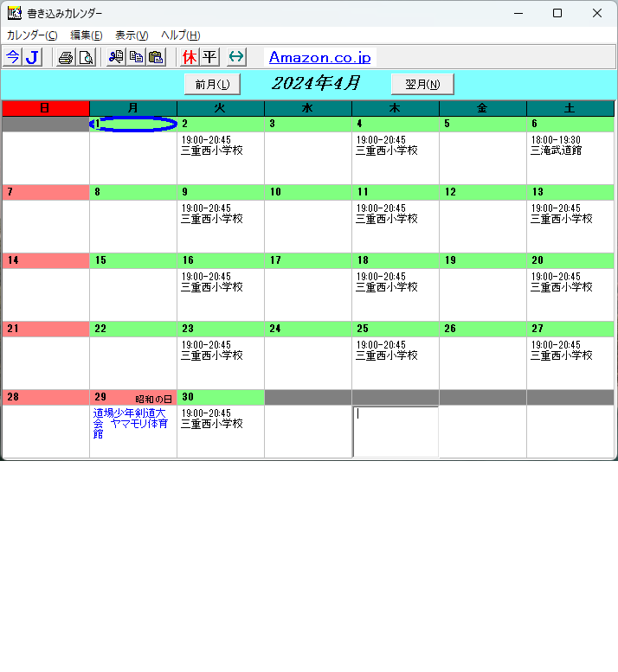
Task: Go to next month with 翌月 button
Action: 422,84
